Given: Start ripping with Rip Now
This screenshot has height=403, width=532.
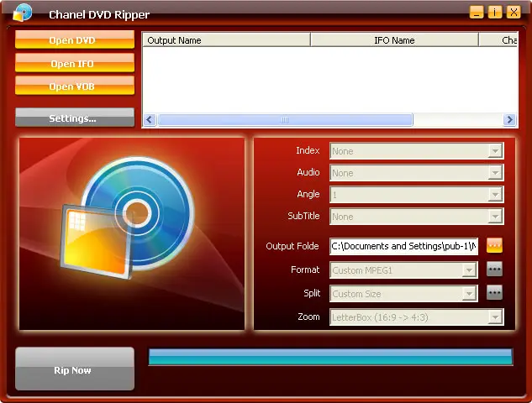Looking at the screenshot, I should tap(75, 369).
